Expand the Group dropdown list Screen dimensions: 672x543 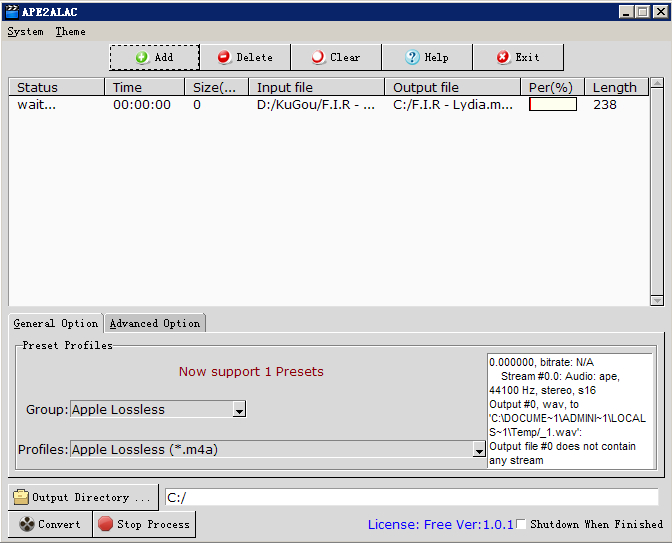pyautogui.click(x=239, y=409)
